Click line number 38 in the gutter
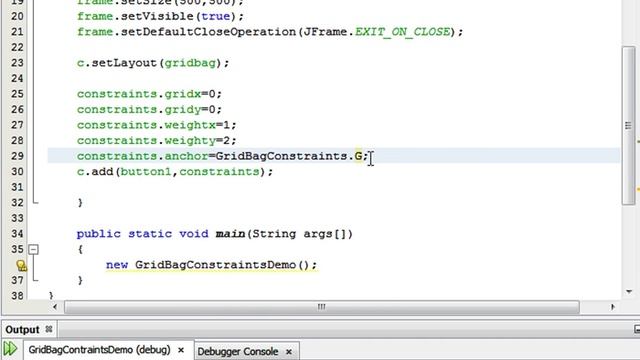Image resolution: width=640 pixels, height=360 pixels. [x=17, y=296]
